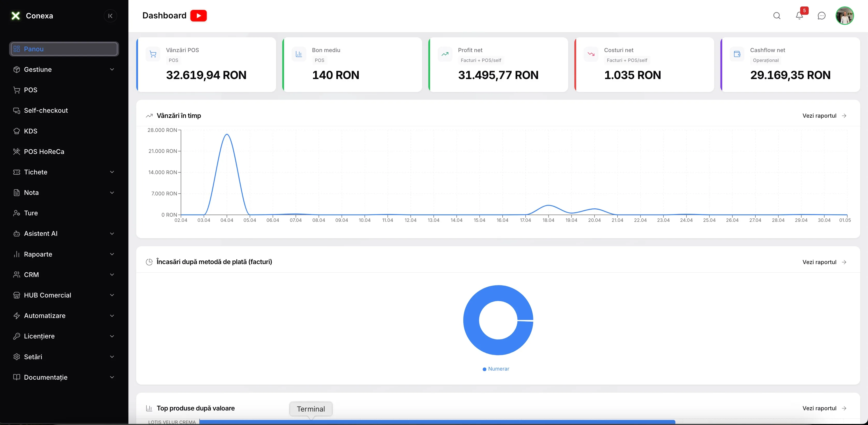Click the POS cart icon in sidebar
The image size is (868, 425).
[x=17, y=90]
